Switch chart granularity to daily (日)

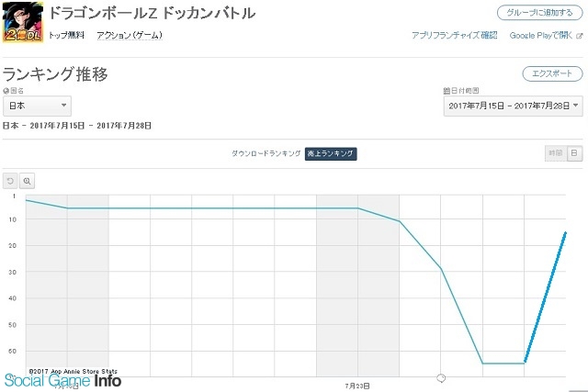click(574, 153)
